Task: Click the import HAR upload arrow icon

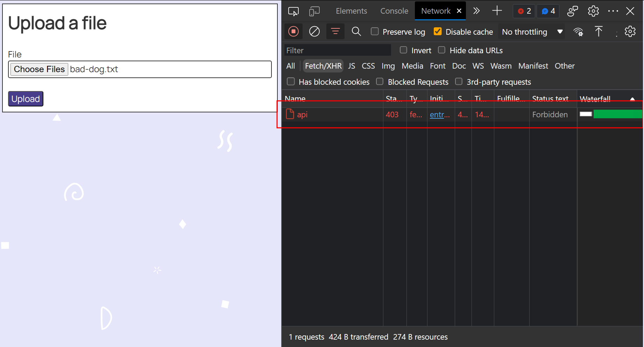Action: [x=599, y=32]
